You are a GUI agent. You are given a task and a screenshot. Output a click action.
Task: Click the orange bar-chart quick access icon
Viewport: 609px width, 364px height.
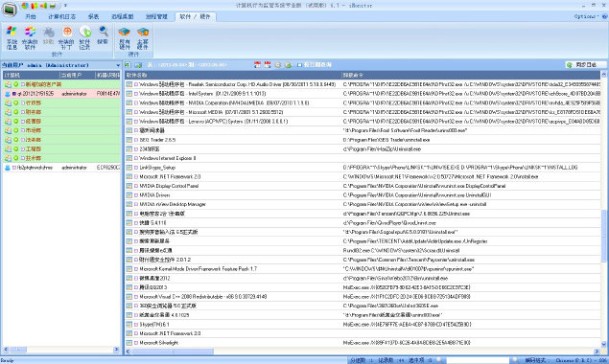coord(35,6)
